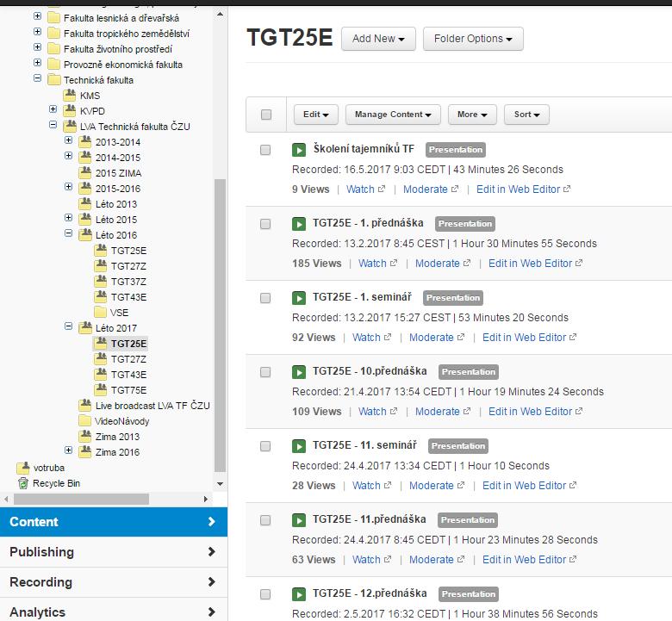Expand the 2013-2014 tree node
Screen dimensions: 672x621
click(68, 140)
